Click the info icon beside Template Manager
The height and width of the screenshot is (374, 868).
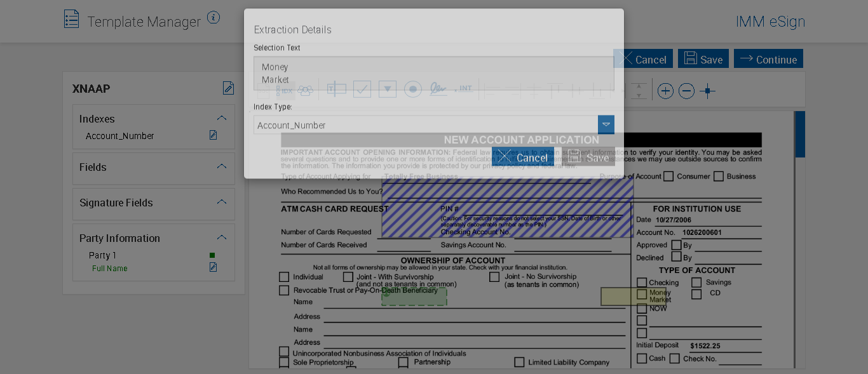point(214,18)
